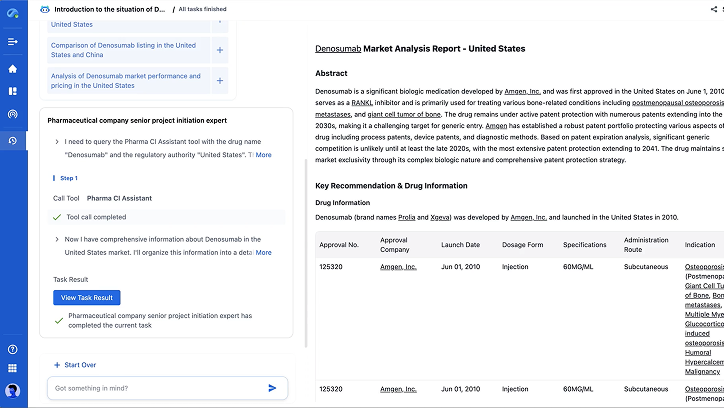
Task: Click the 'Pharmaceutical company senior project initiation expert' heading
Action: [137, 120]
